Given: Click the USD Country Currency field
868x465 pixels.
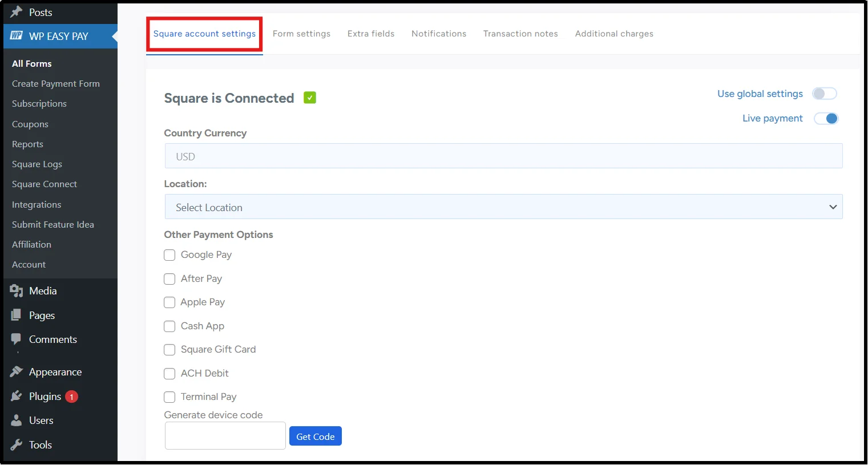Looking at the screenshot, I should 503,156.
